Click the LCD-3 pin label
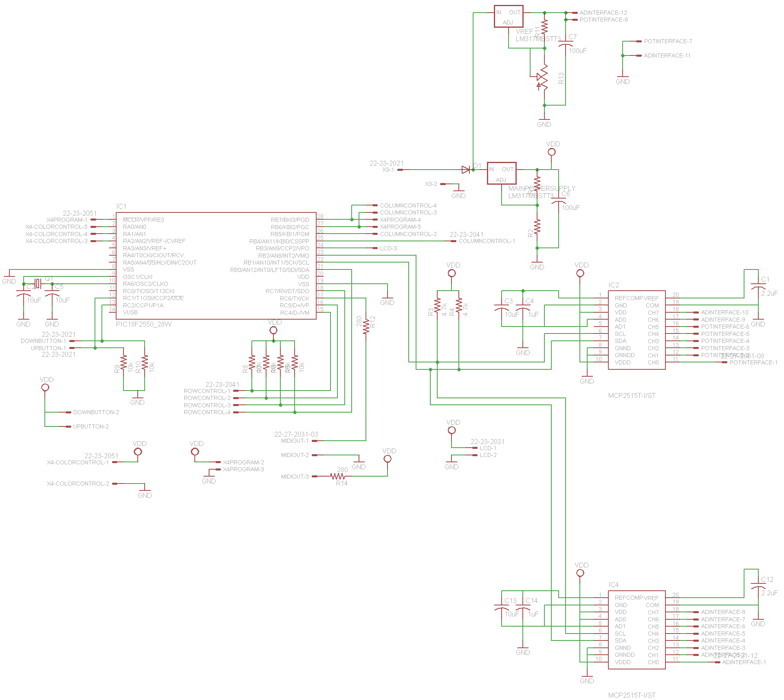Viewport: 784px width, 700px height. tap(388, 248)
